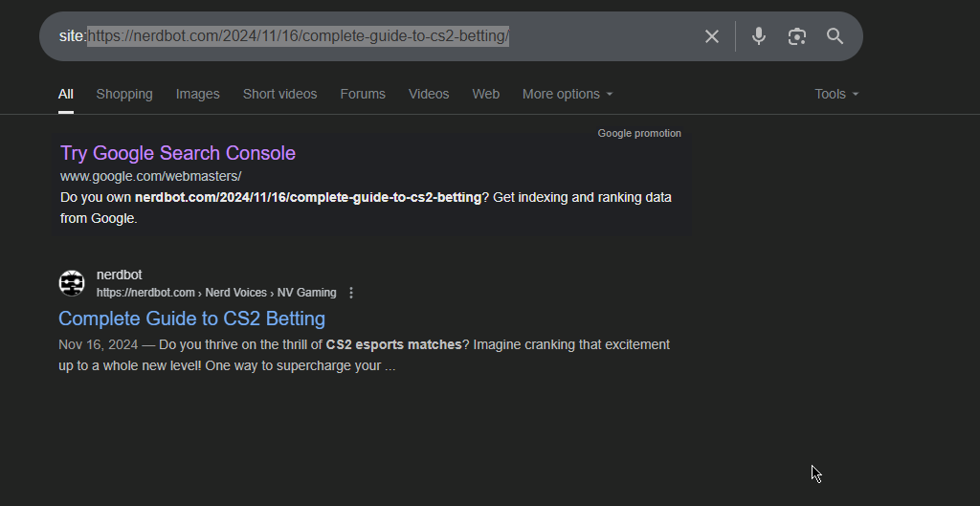Open the Tools dropdown
The width and height of the screenshot is (980, 506).
pyautogui.click(x=836, y=95)
